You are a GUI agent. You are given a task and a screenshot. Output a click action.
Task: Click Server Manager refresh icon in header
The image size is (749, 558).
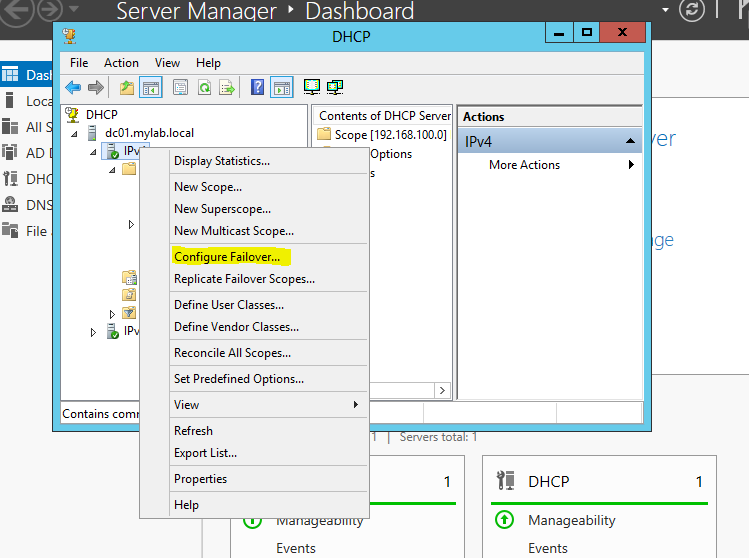(692, 10)
